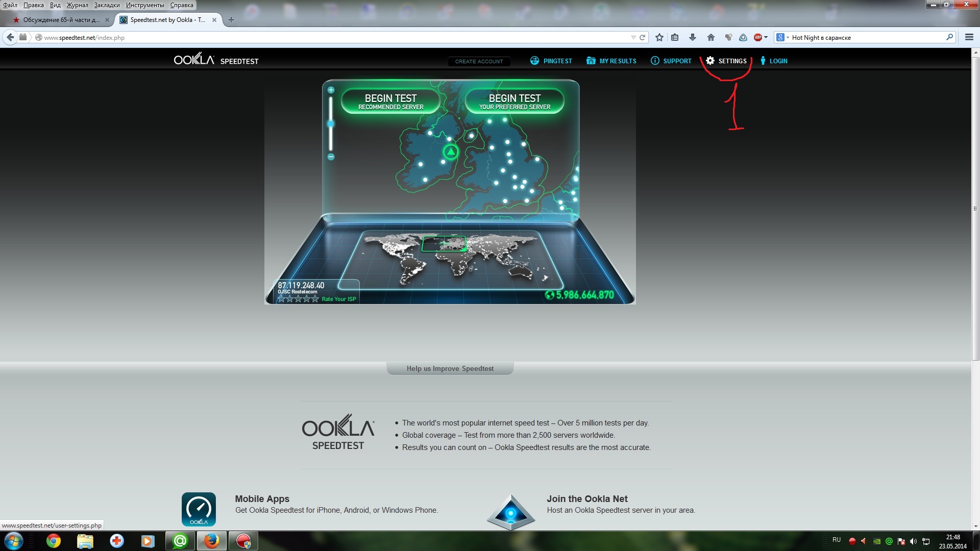Click the network connection tray icon
This screenshot has width=980, height=551.
click(926, 541)
